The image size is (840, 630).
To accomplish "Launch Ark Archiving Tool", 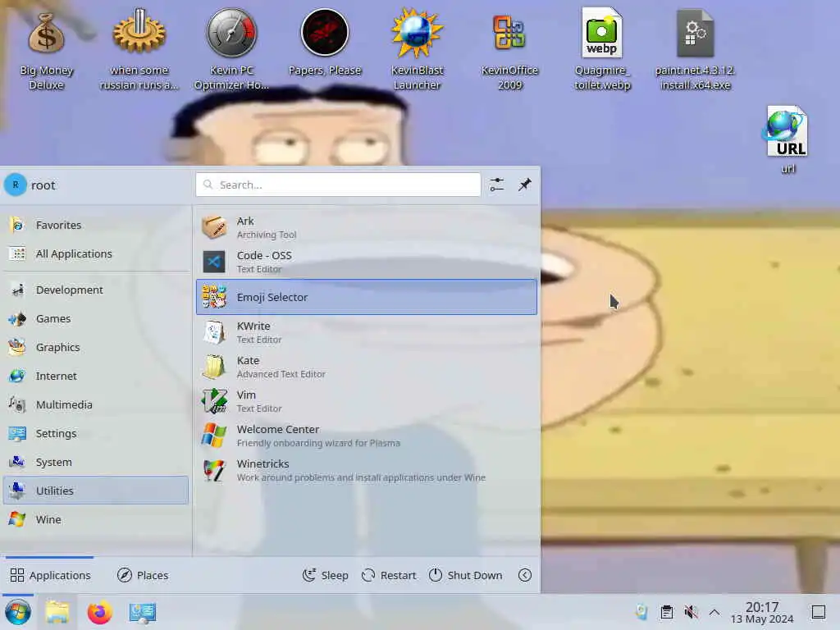I will click(x=367, y=227).
